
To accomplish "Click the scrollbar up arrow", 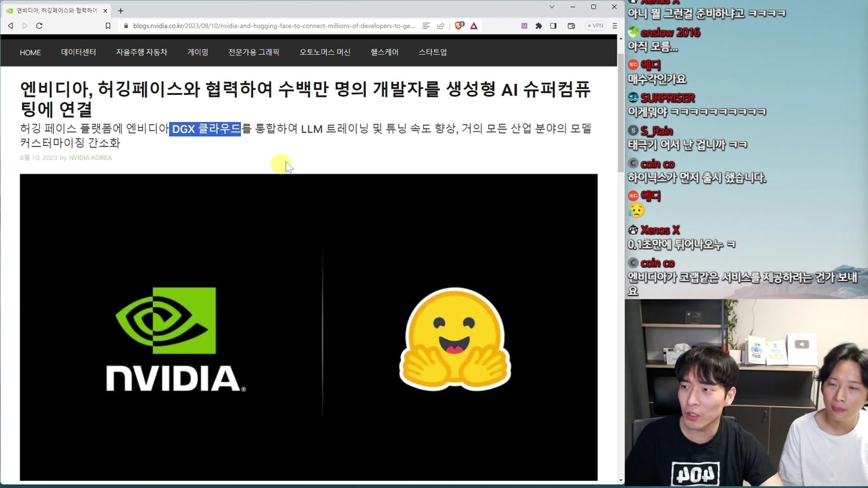I will tap(621, 38).
